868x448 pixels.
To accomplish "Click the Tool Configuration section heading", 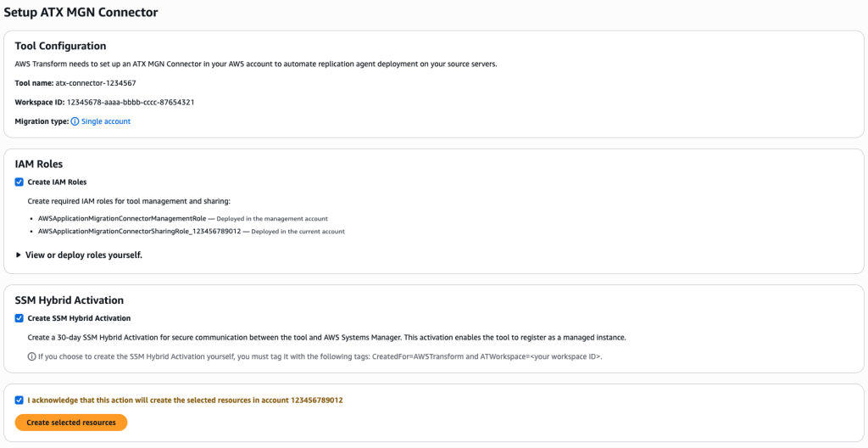I will (x=60, y=46).
